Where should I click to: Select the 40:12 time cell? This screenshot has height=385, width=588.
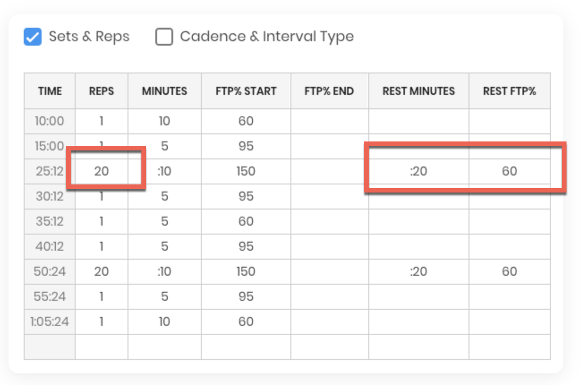point(50,247)
